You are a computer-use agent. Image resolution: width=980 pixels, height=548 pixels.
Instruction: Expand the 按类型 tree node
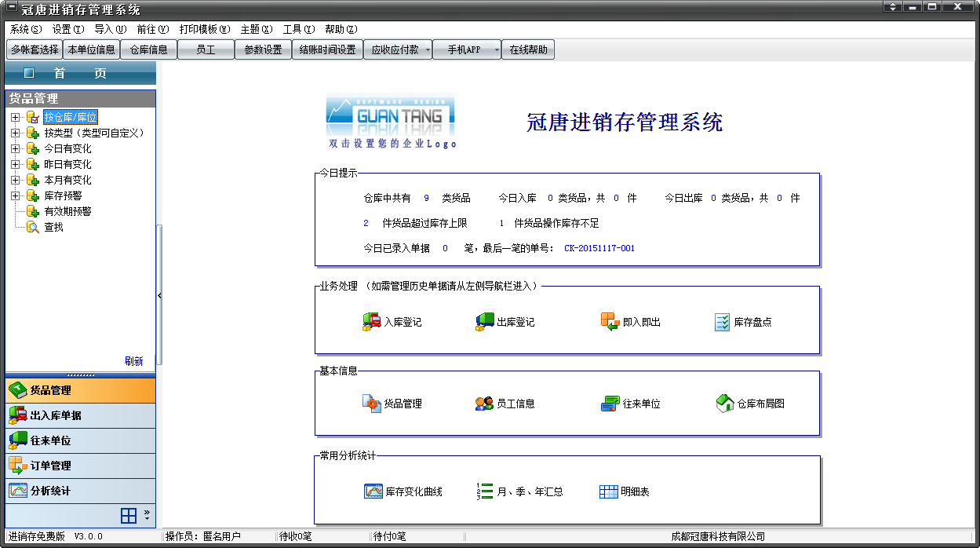pyautogui.click(x=15, y=133)
